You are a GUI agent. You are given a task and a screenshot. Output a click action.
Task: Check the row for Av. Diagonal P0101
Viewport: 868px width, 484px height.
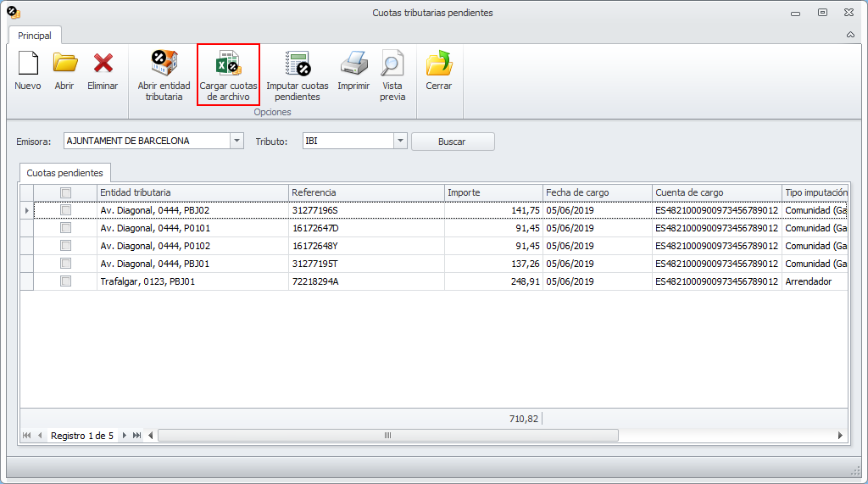tap(66, 228)
